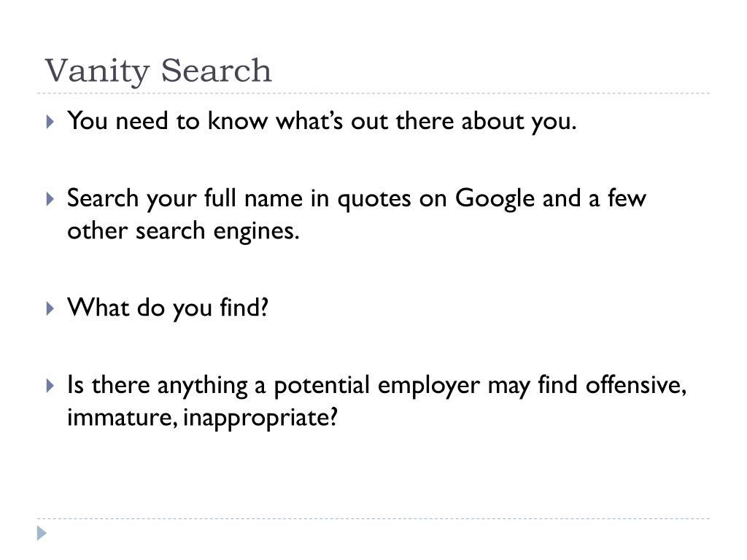Viewport: 747px width, 560px height.
Task: Click the dotted divider line under the title
Action: point(373,93)
